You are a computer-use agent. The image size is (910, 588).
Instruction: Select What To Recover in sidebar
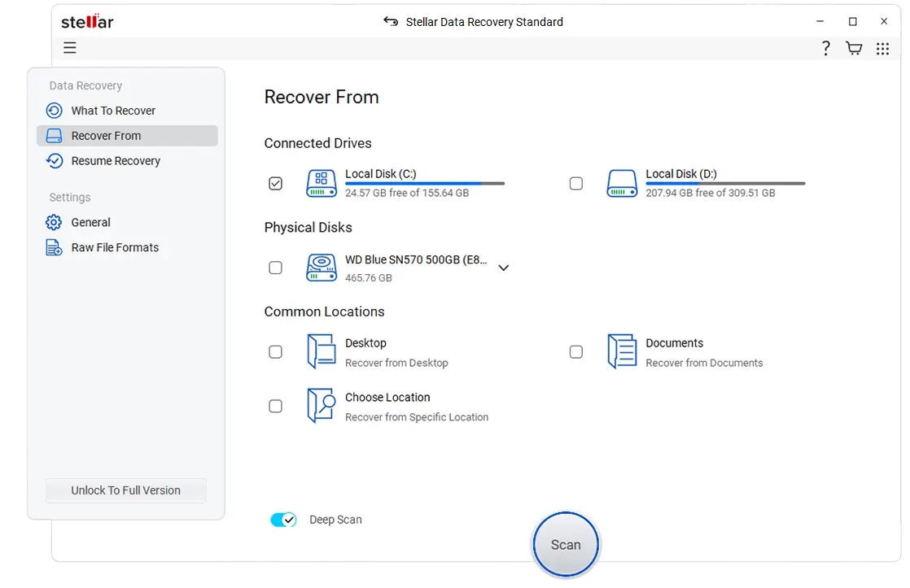click(113, 111)
